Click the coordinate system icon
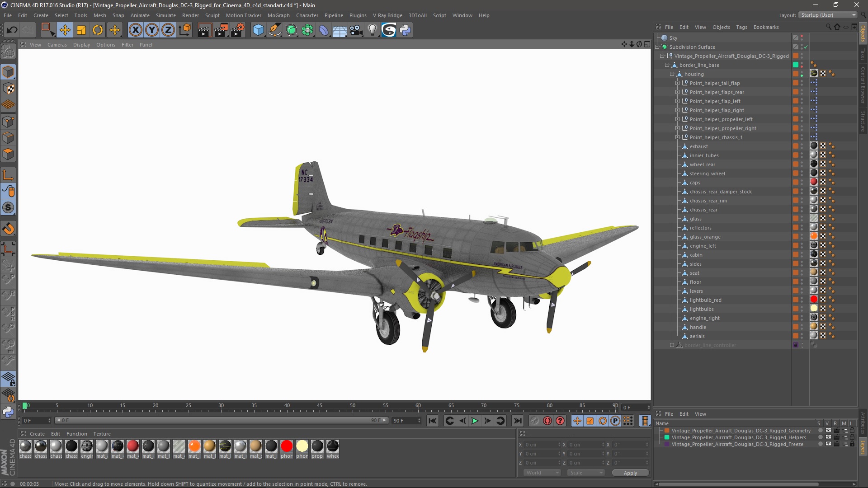 pos(184,30)
